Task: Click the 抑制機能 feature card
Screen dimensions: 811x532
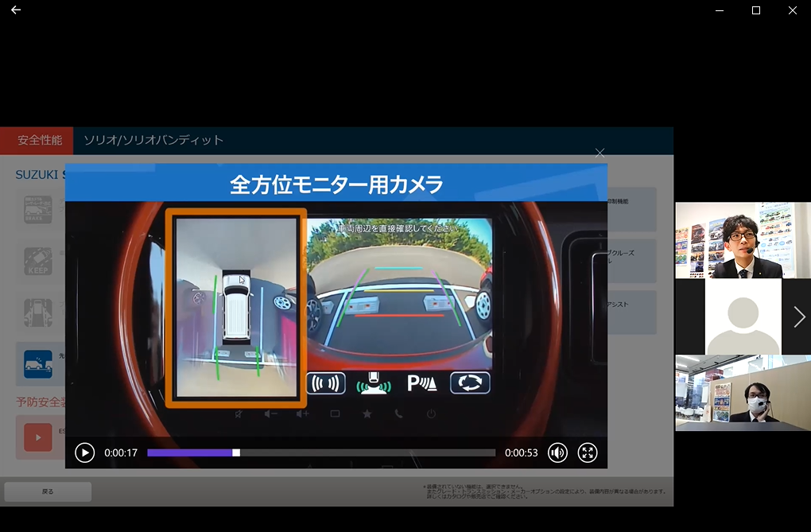Action: coord(631,209)
